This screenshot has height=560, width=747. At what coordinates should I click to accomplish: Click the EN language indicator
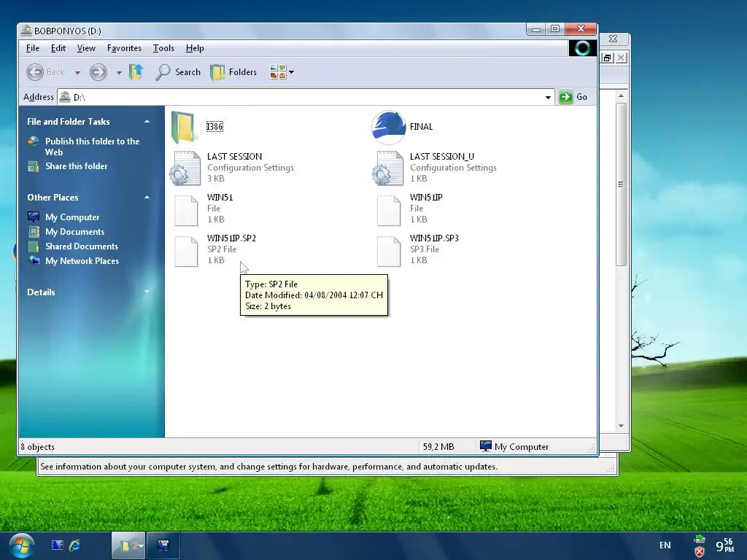pyautogui.click(x=665, y=545)
